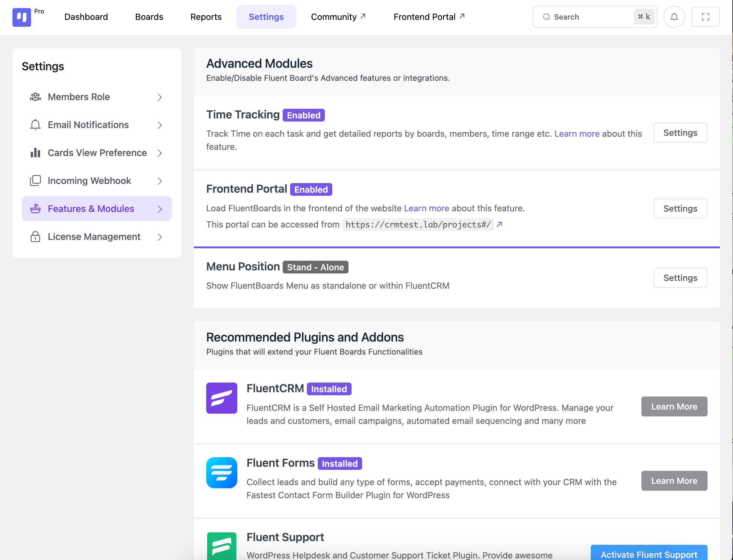The image size is (733, 560).
Task: Expand License Management chevron arrow
Action: (x=160, y=237)
